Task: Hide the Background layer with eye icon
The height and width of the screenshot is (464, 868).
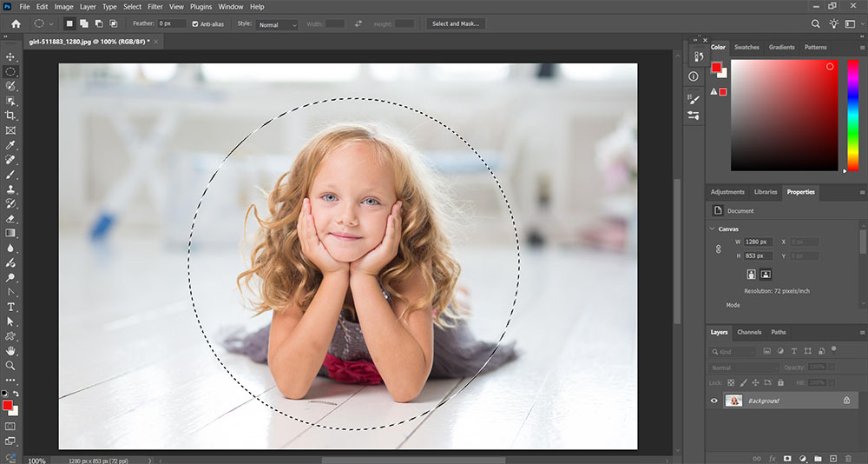Action: (714, 401)
